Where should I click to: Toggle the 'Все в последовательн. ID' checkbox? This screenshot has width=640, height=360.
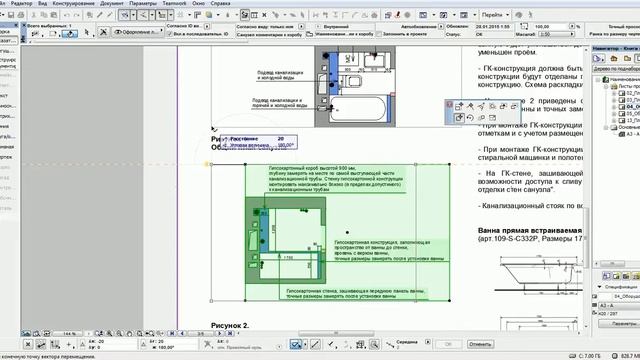pos(170,34)
